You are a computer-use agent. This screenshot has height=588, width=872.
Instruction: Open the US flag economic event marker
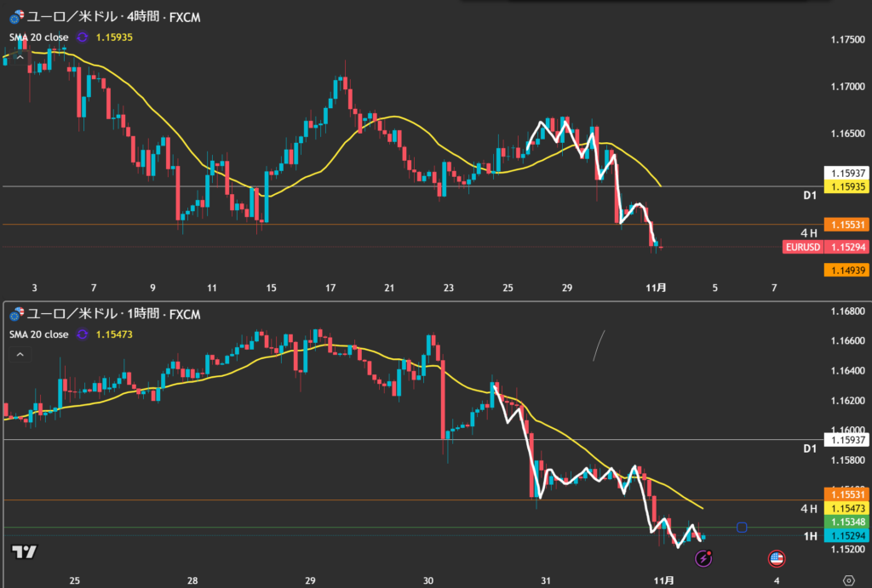776,558
